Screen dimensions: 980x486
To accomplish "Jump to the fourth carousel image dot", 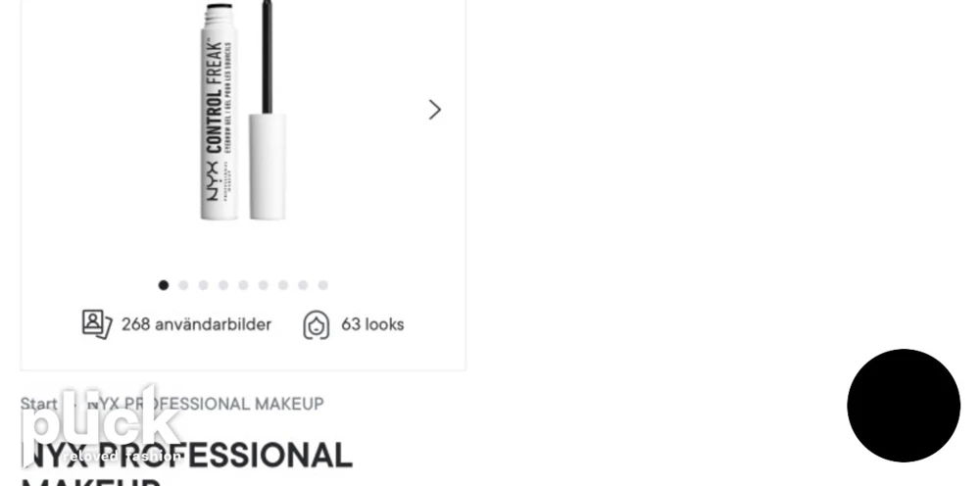I will point(223,285).
